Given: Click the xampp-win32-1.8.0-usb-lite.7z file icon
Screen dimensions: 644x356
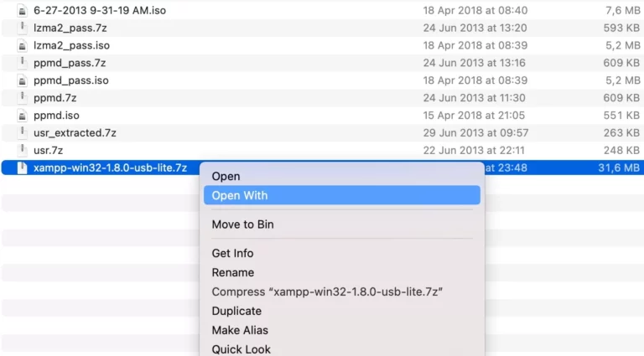Looking at the screenshot, I should pos(22,168).
